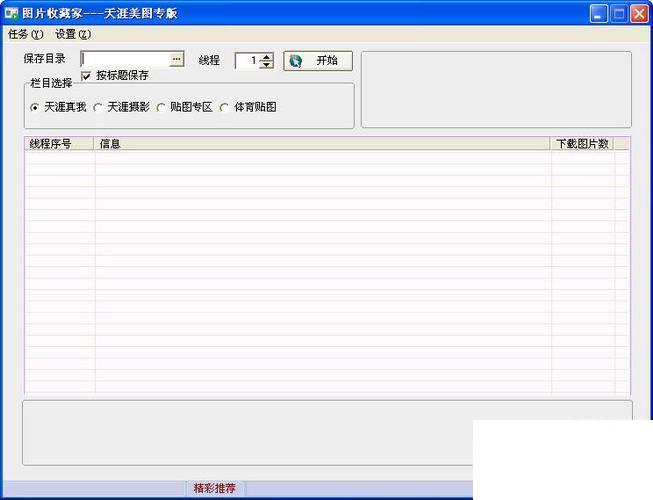Open the 任务 menu

[x=25, y=34]
